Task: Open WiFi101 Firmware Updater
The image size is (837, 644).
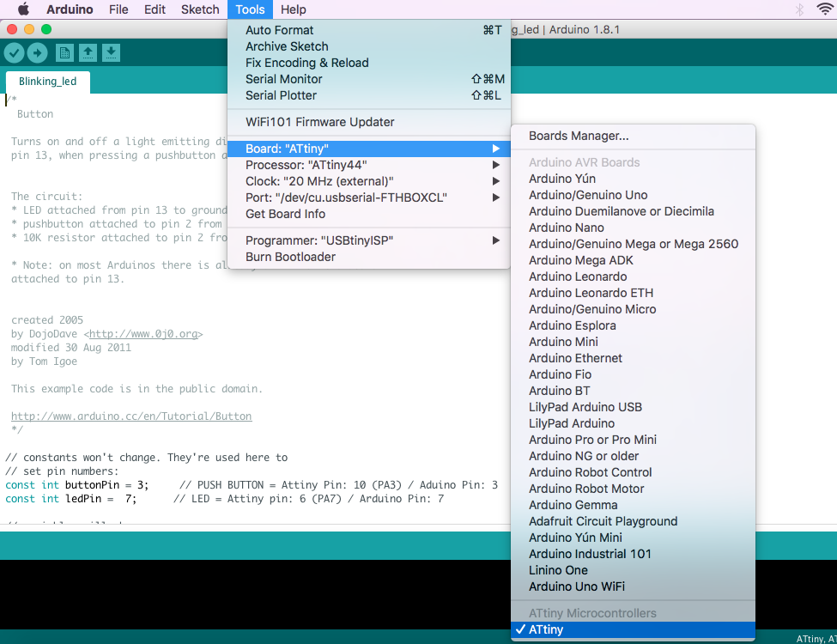Action: [x=369, y=122]
